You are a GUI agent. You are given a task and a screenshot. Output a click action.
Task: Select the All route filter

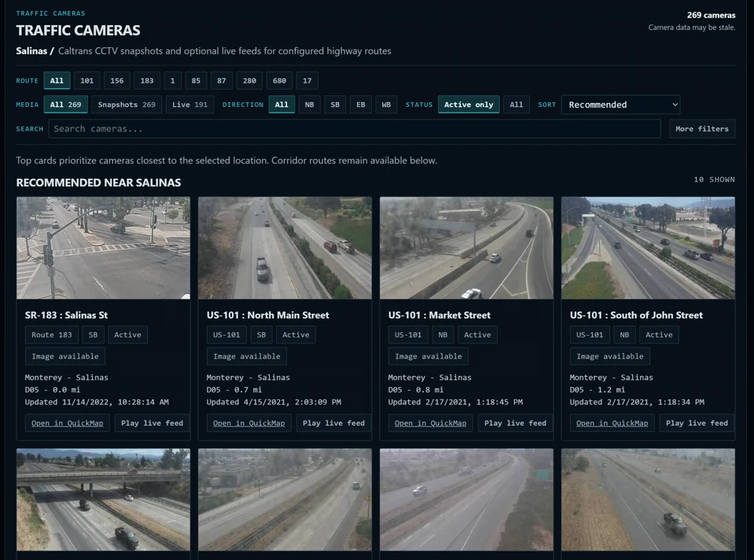click(57, 80)
